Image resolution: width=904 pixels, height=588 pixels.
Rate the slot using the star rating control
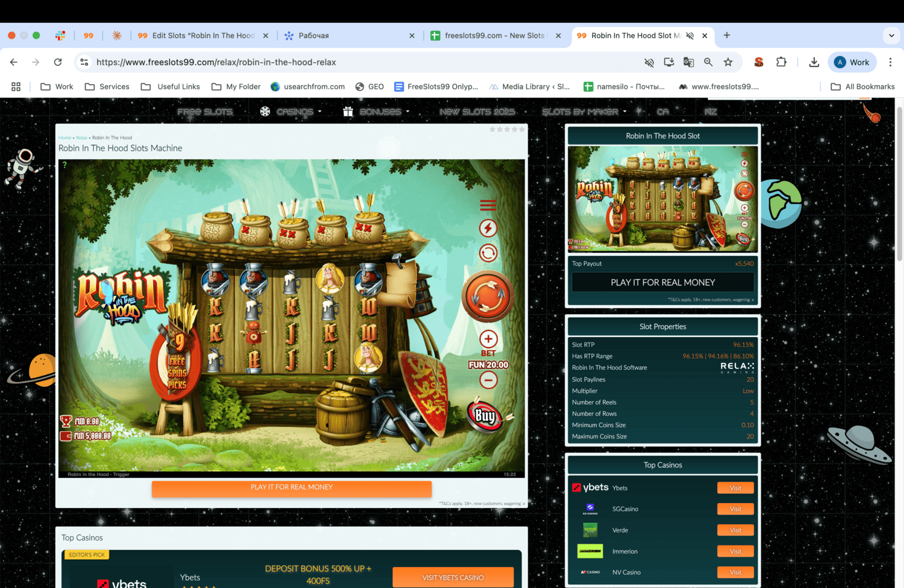coord(507,129)
